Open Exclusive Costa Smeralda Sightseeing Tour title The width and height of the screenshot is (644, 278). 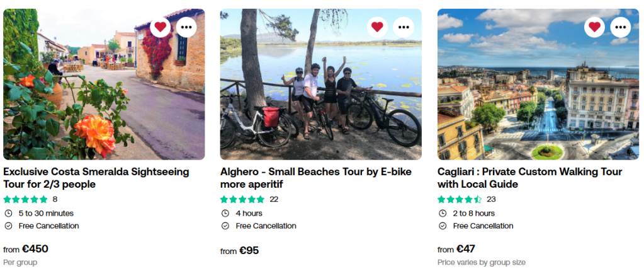[x=96, y=178]
